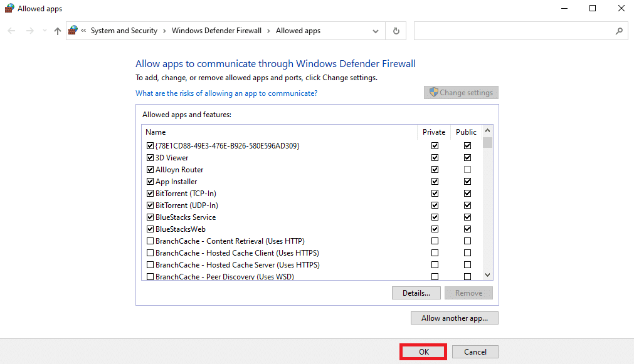634x364 pixels.
Task: Open the Windows Defender Firewall breadcrumb
Action: pos(216,31)
